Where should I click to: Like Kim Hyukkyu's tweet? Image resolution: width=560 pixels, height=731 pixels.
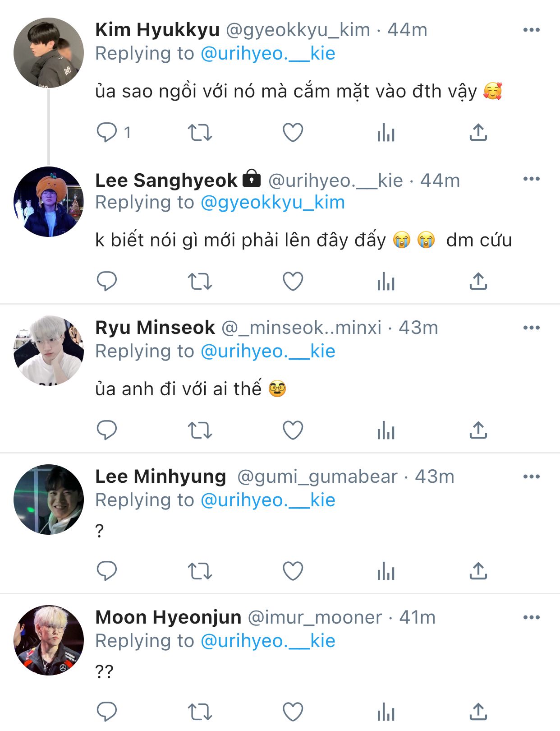[x=293, y=133]
